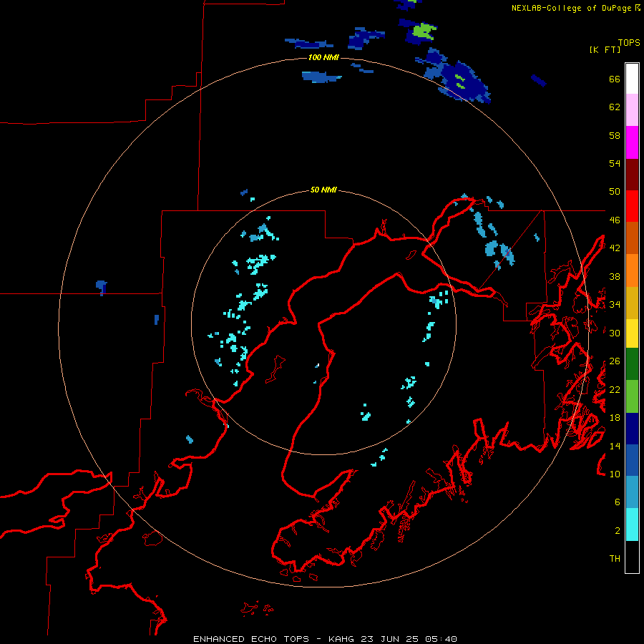This screenshot has height=644, width=644.
Task: Select the 54 legend value
Action: click(615, 163)
